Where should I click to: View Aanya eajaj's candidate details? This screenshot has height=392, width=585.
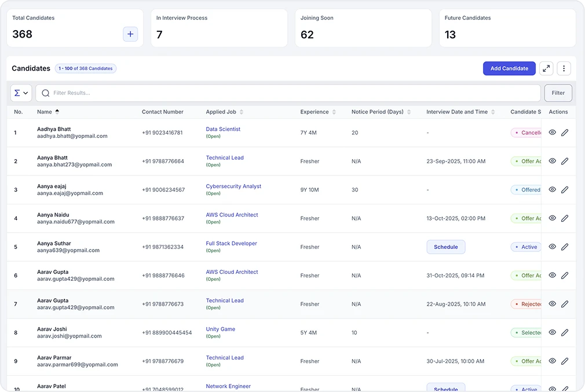(552, 189)
